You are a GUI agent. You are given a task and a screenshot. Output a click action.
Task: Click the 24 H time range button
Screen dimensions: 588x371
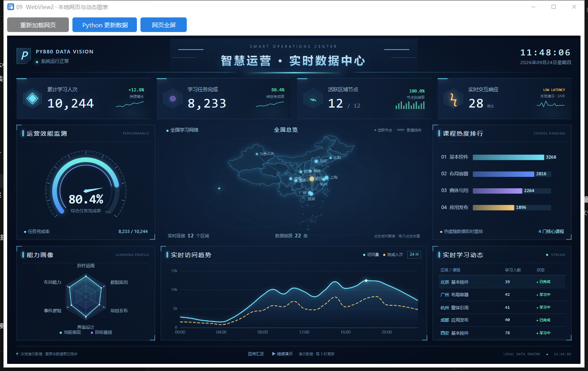point(414,255)
